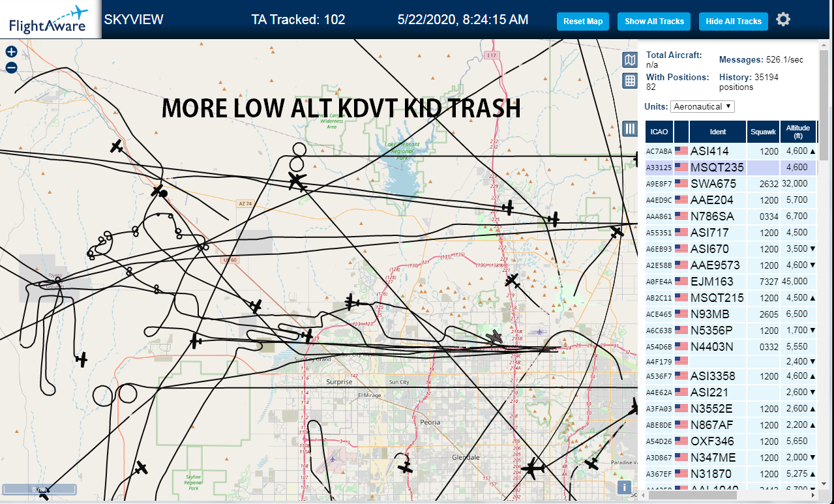834x504 pixels.
Task: Sort table by Squawk column header
Action: pos(764,132)
